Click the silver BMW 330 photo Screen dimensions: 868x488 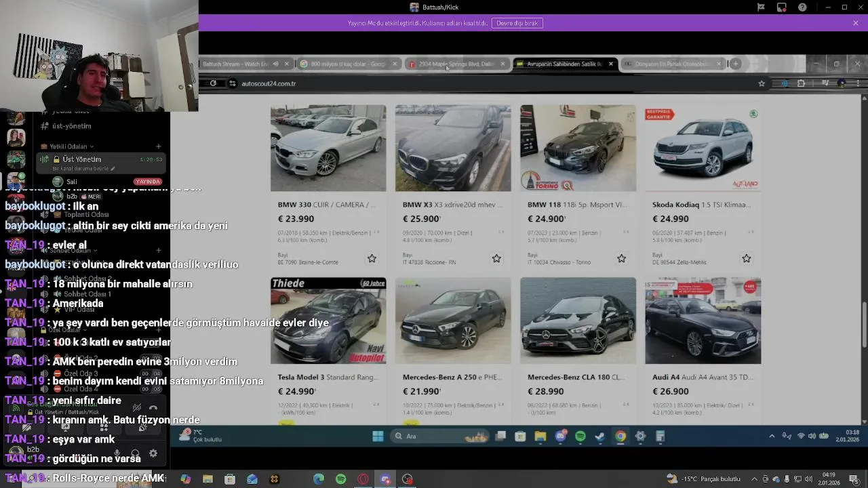(x=328, y=148)
